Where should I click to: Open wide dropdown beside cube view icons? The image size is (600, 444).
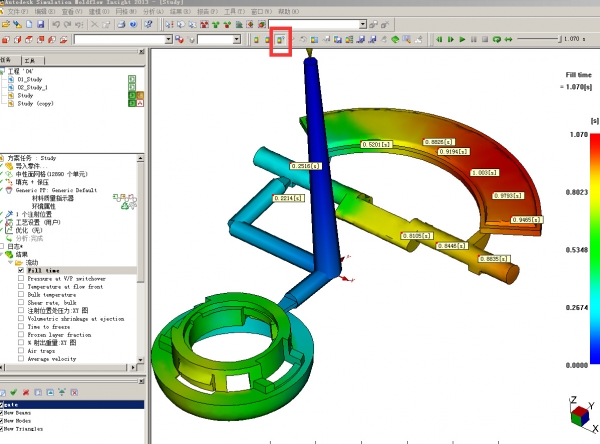[168, 39]
